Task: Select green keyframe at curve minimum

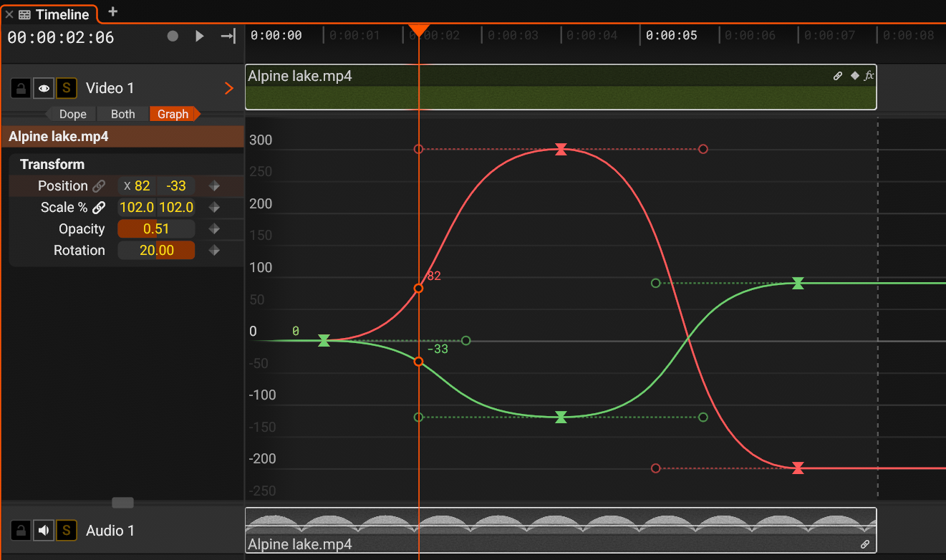Action: tap(561, 417)
